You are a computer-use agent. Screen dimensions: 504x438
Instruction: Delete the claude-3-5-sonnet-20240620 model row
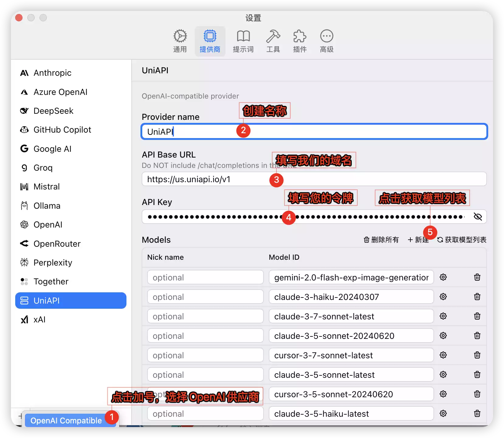tap(477, 335)
